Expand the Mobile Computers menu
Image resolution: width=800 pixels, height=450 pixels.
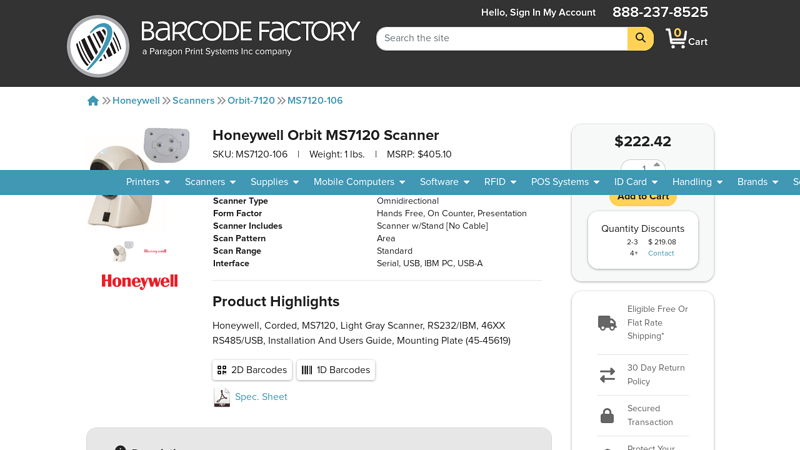click(359, 182)
